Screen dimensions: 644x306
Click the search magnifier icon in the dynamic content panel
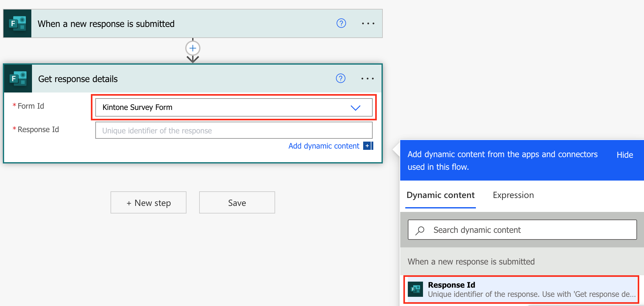coord(420,230)
